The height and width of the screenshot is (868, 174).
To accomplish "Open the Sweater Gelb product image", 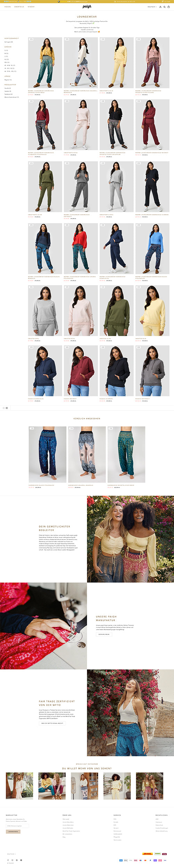I will click(x=152, y=310).
